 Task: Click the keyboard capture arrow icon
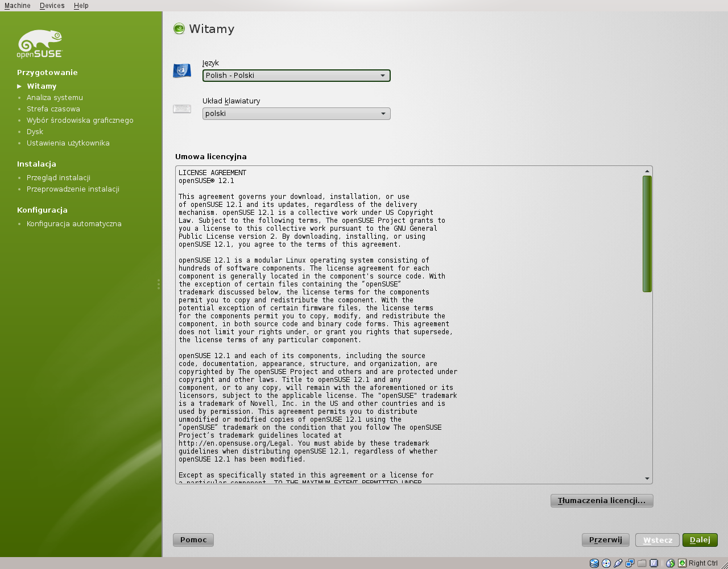682,563
